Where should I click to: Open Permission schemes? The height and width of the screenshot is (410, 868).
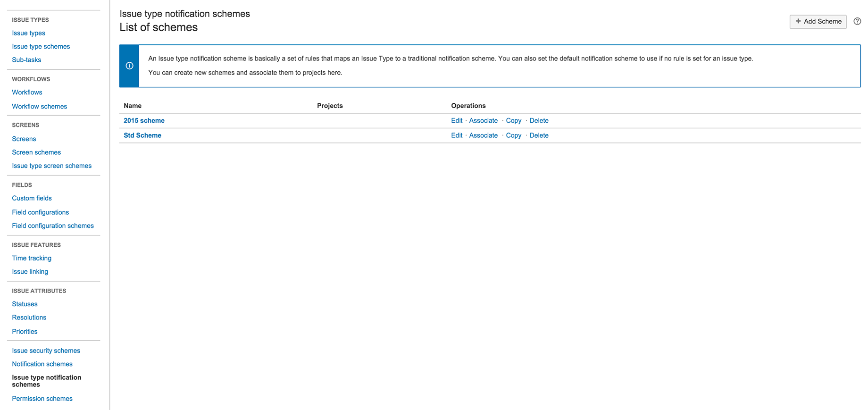click(42, 399)
